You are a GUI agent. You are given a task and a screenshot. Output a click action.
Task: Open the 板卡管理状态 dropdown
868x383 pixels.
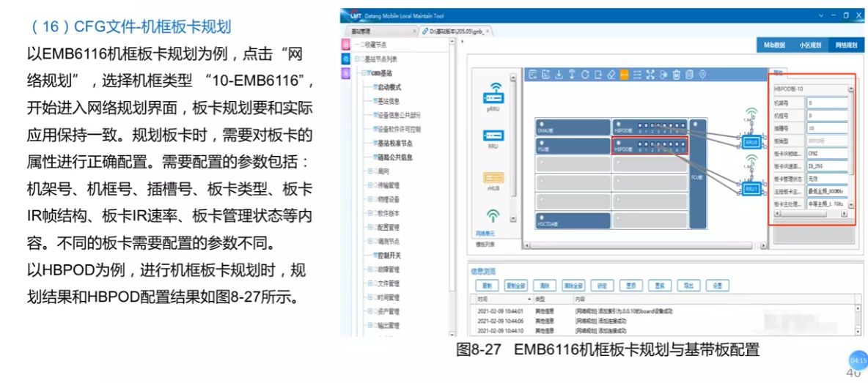(827, 179)
